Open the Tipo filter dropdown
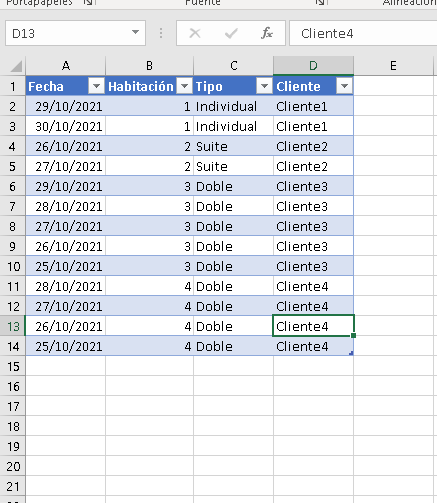437x503 pixels. pos(264,86)
